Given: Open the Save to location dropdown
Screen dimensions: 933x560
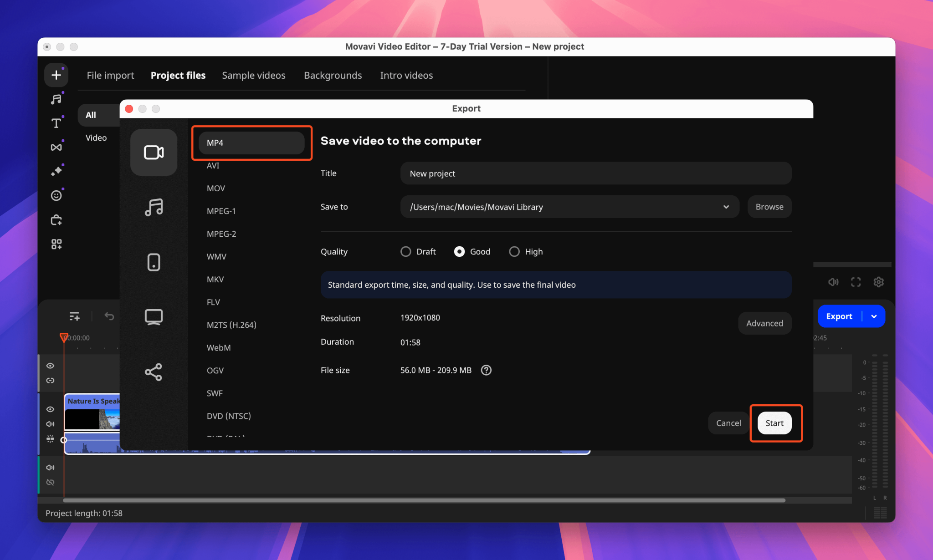Looking at the screenshot, I should [726, 207].
